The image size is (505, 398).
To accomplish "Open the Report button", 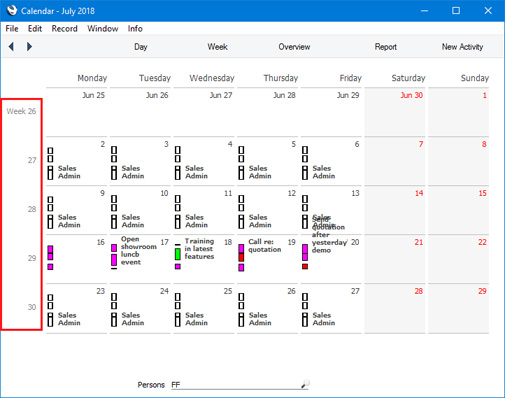I will pyautogui.click(x=386, y=47).
